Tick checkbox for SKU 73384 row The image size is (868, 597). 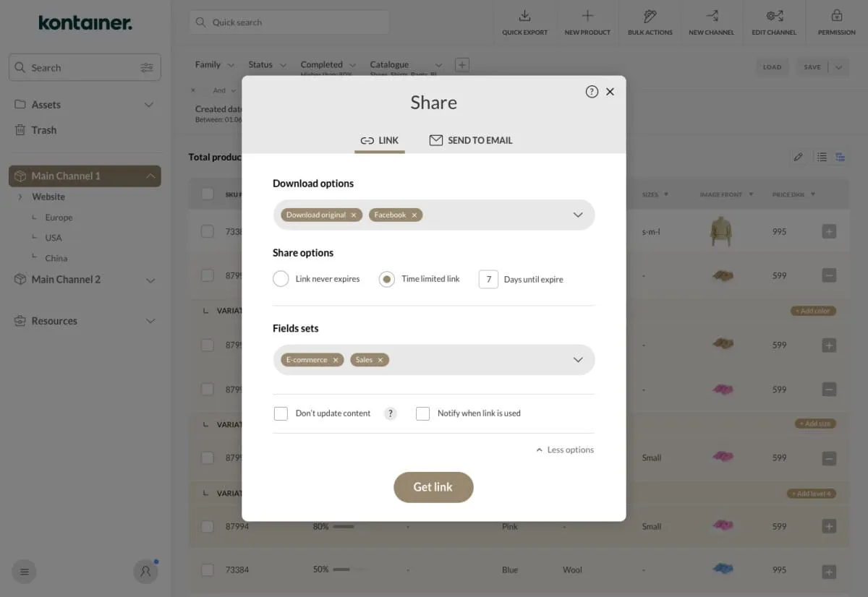[208, 570]
